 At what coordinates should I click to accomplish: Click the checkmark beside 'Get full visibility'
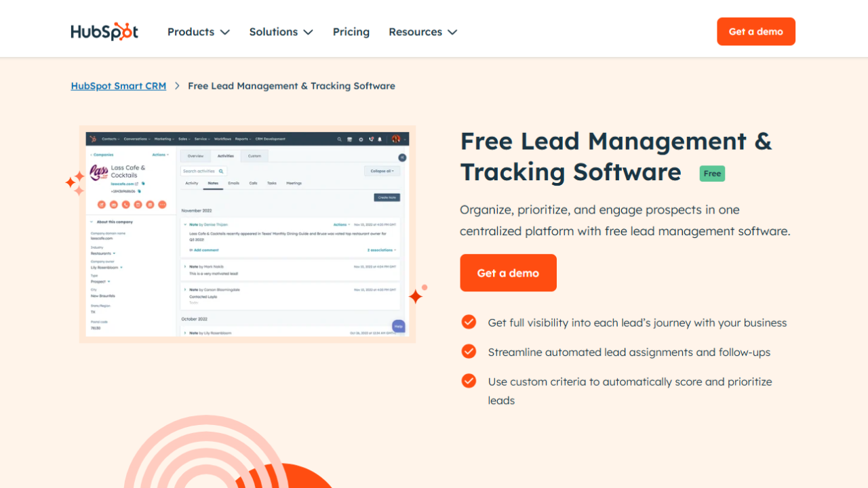tap(469, 322)
